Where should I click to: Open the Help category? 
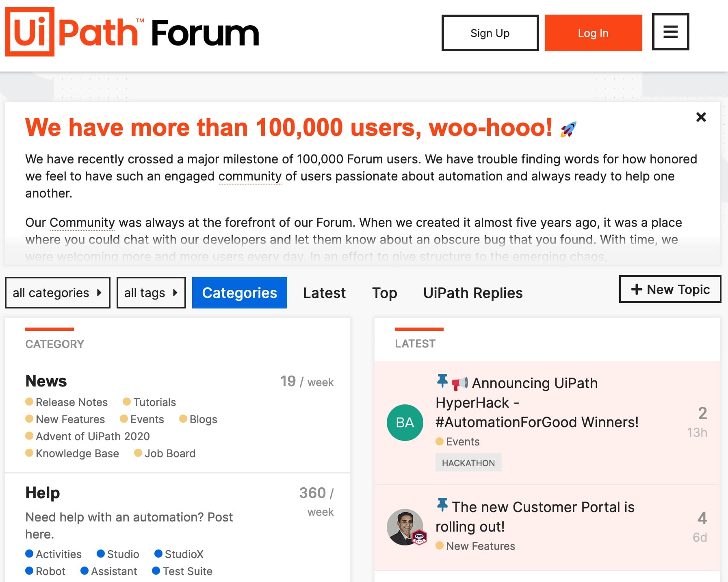(43, 492)
